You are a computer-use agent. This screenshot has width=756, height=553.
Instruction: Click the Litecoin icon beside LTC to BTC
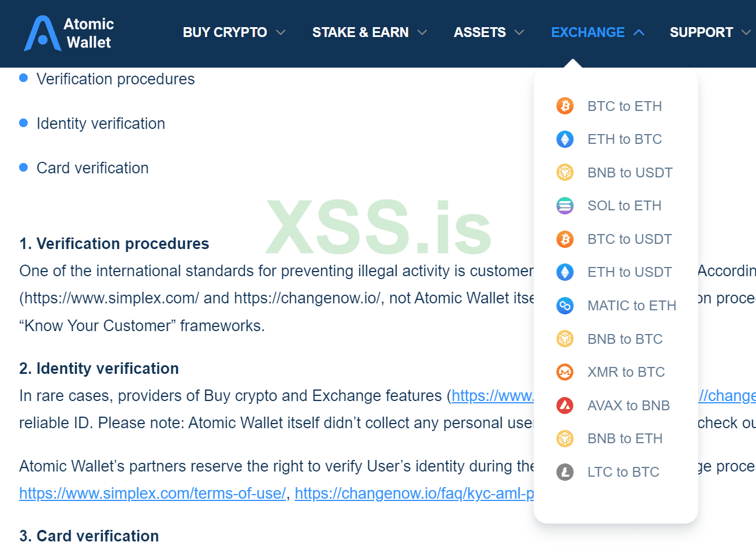coord(565,472)
